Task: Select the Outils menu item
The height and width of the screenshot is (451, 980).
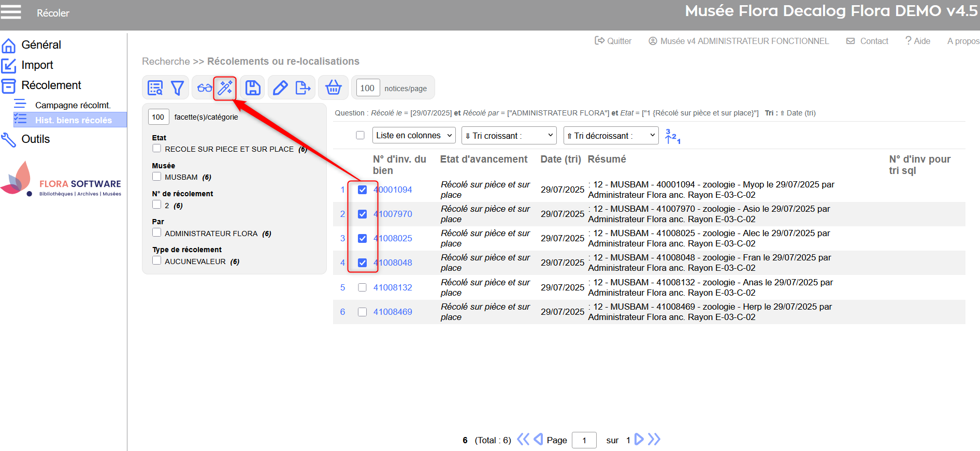Action: pos(35,139)
